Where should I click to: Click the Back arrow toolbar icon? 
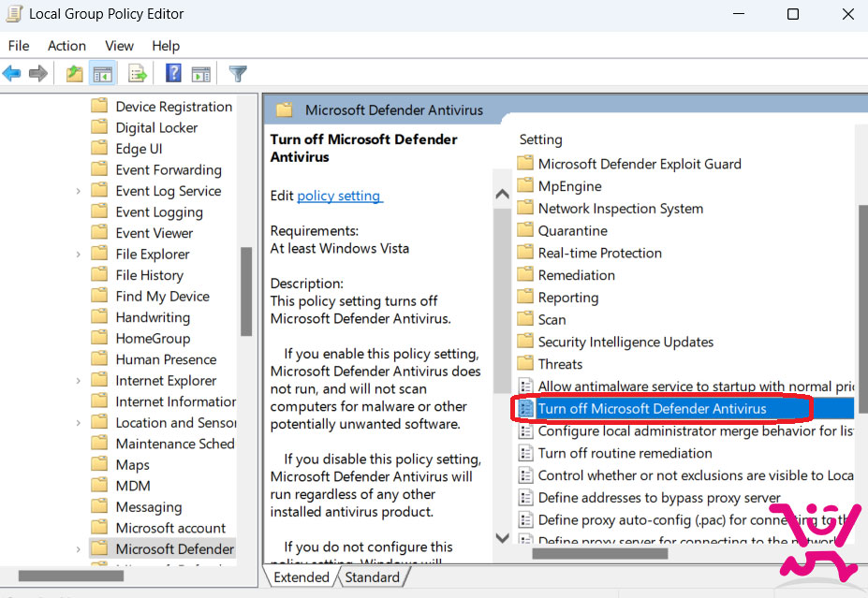(x=12, y=73)
